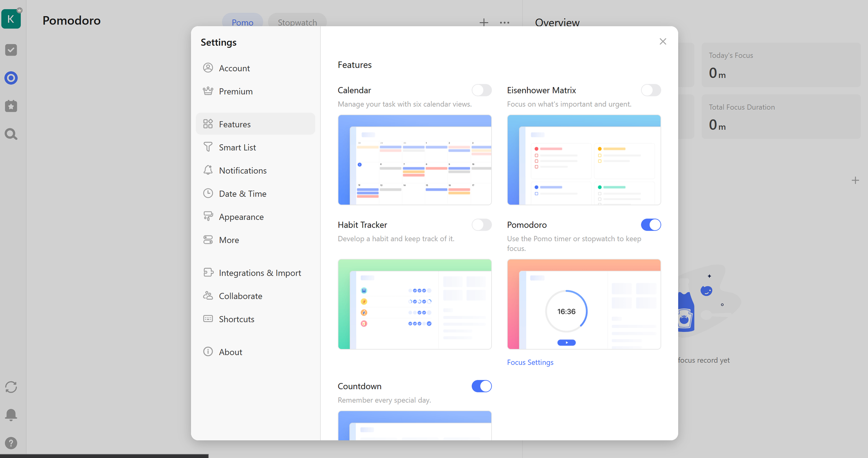Open the task list checkmark sidebar icon
868x458 pixels.
point(11,50)
